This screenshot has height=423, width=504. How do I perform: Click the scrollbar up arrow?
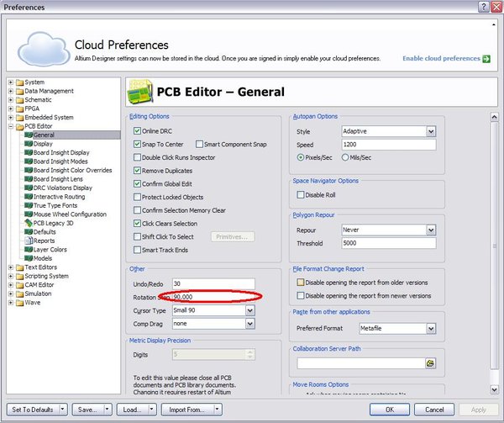(x=495, y=117)
